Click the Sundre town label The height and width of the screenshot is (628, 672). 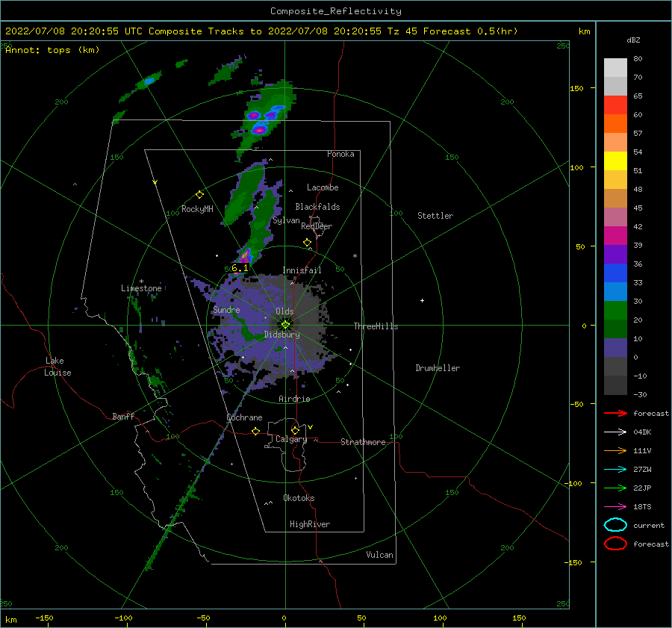(226, 310)
